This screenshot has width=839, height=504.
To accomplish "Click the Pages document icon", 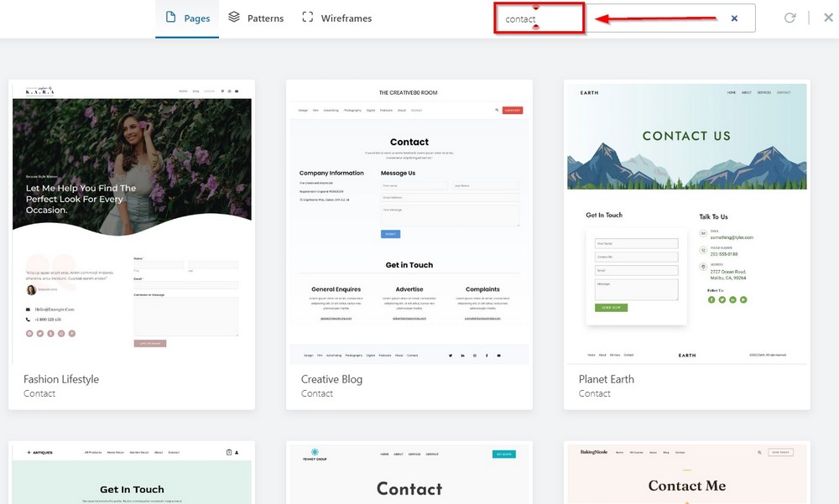I will pyautogui.click(x=170, y=17).
